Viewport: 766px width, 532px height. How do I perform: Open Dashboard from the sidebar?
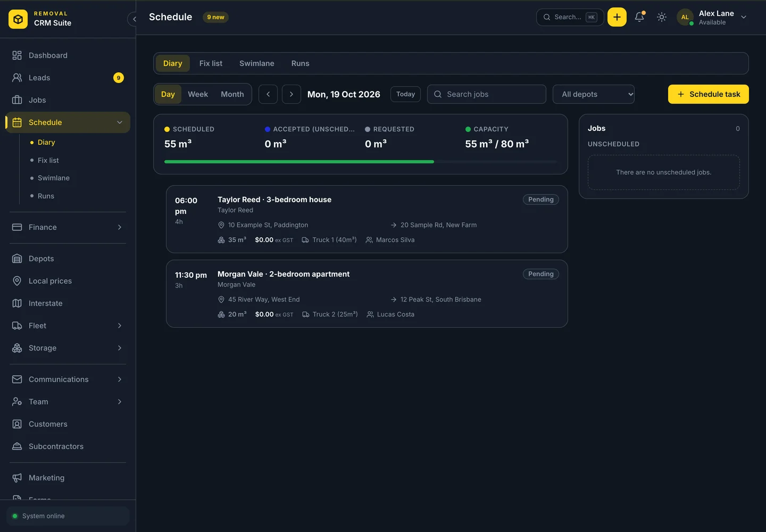68,55
